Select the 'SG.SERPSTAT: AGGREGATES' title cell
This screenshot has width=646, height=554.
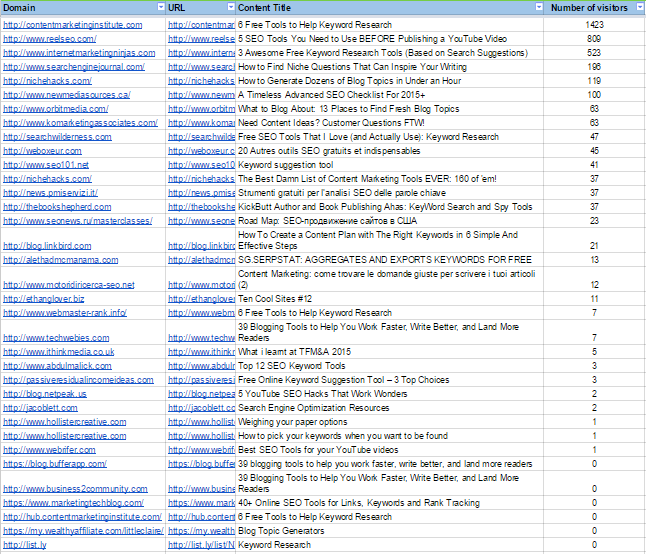(x=389, y=260)
